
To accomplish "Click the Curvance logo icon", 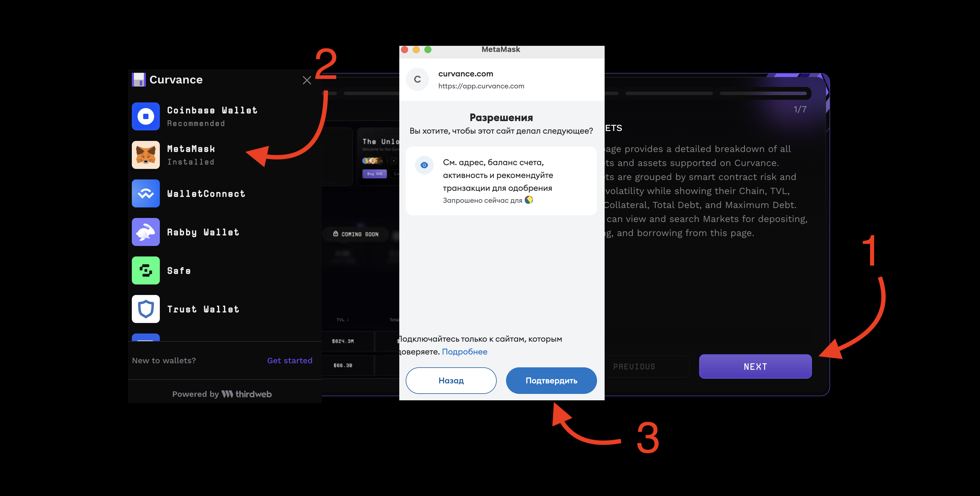I will [x=139, y=80].
